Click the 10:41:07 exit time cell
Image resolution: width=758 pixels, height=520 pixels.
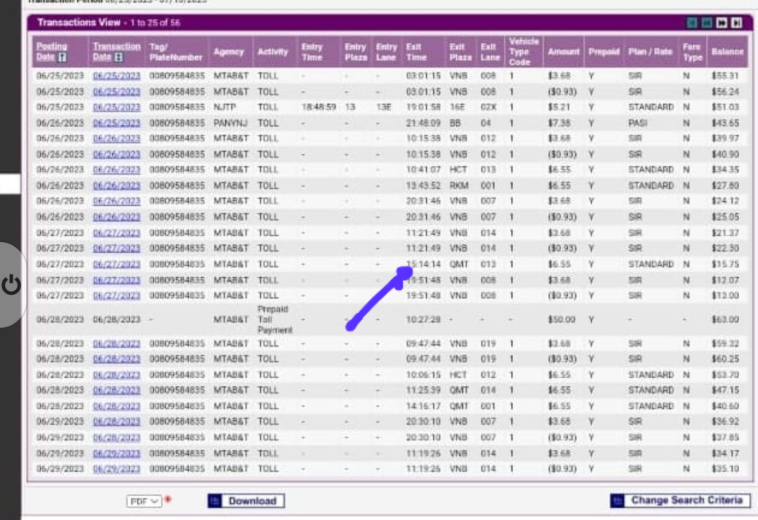(423, 170)
